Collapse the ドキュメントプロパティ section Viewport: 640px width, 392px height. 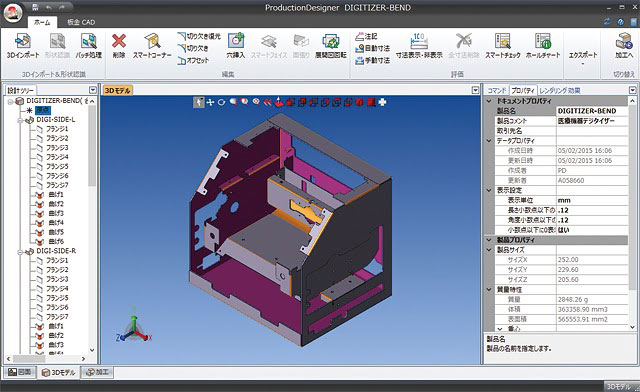(x=489, y=101)
